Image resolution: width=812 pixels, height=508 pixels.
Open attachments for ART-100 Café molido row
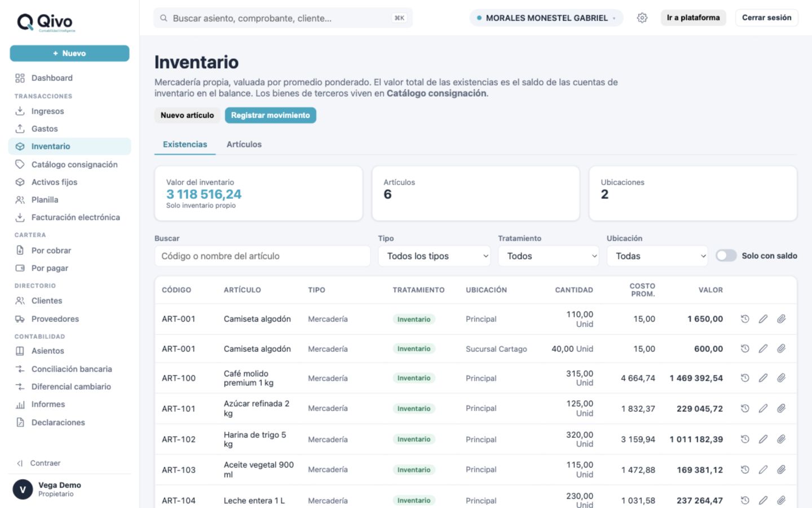pos(782,378)
